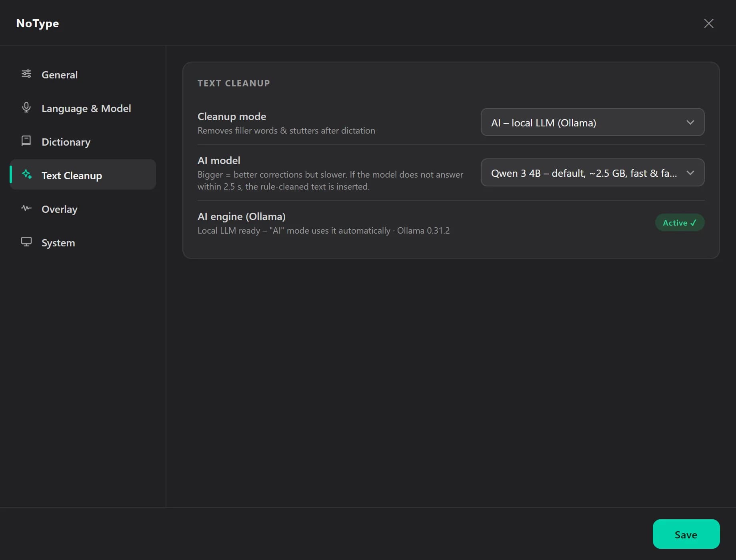This screenshot has width=736, height=560.
Task: Open the General settings tab
Action: coord(83,74)
